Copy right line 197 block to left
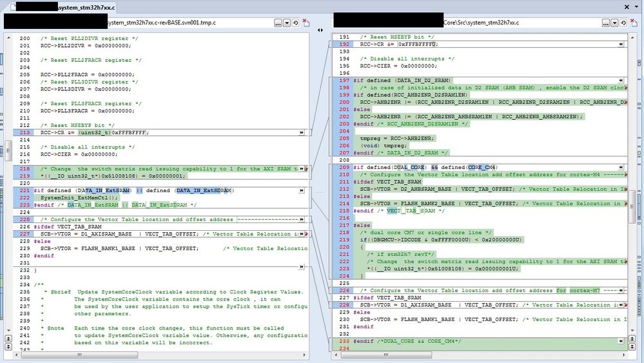 tap(621, 81)
